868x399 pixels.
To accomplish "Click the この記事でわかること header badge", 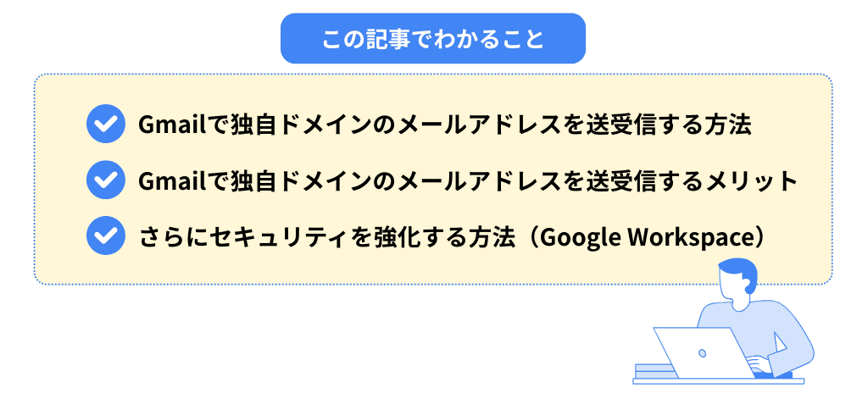I will (433, 40).
